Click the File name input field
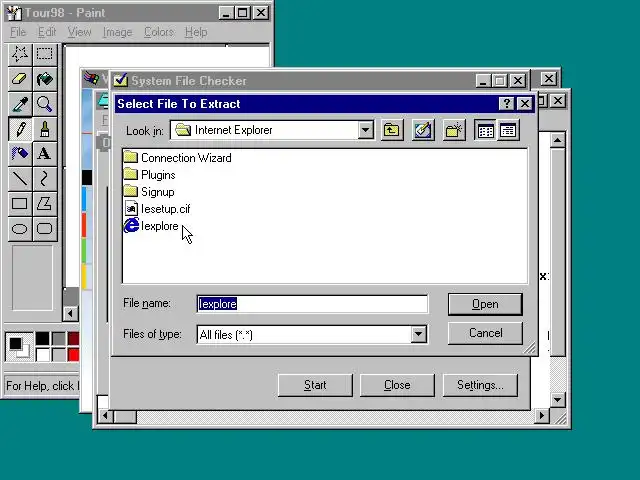Image resolution: width=640 pixels, height=480 pixels. tap(312, 304)
